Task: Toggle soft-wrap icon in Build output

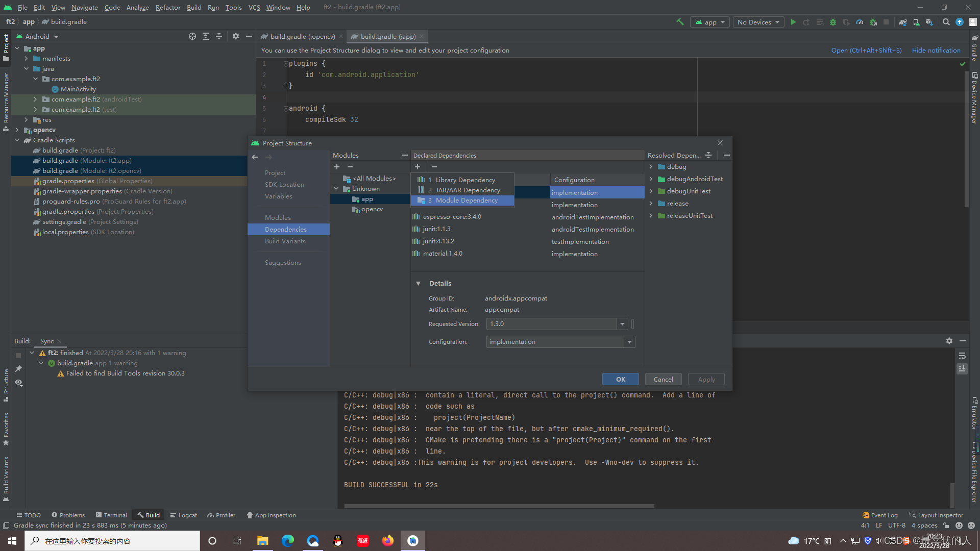Action: point(962,356)
